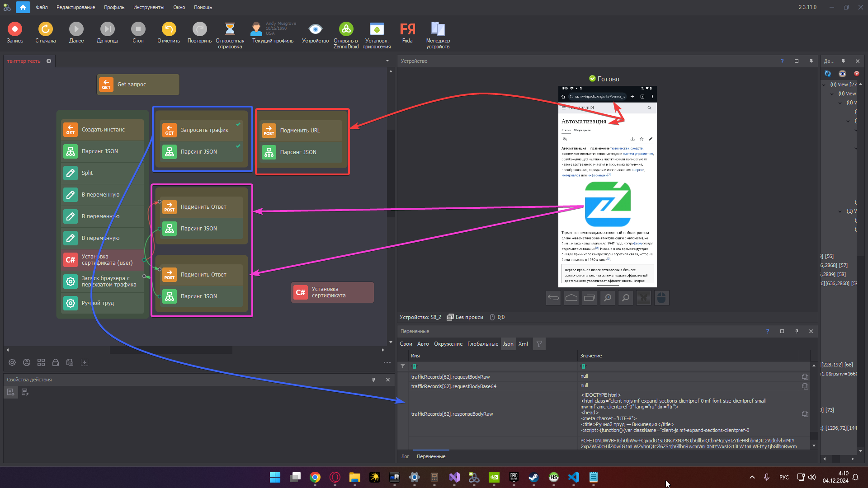Screen dimensions: 868x488
Task: Open the project tabs dropdown arrow
Action: 387,61
